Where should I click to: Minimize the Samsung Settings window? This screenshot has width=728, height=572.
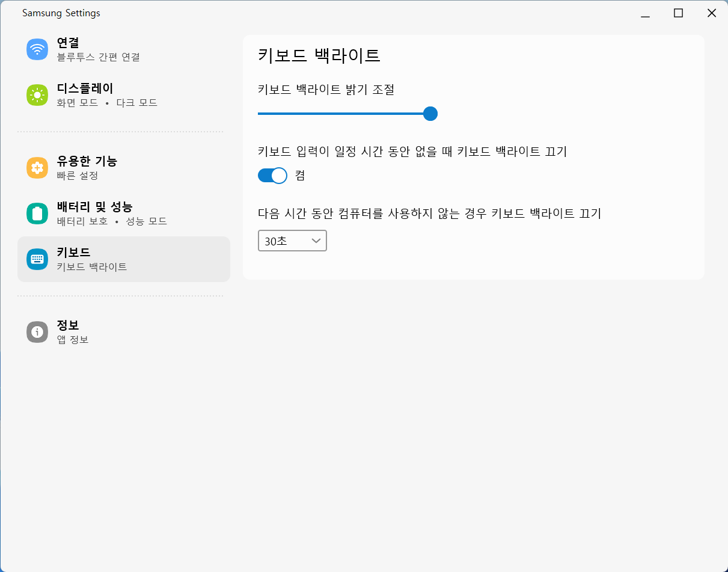point(646,13)
